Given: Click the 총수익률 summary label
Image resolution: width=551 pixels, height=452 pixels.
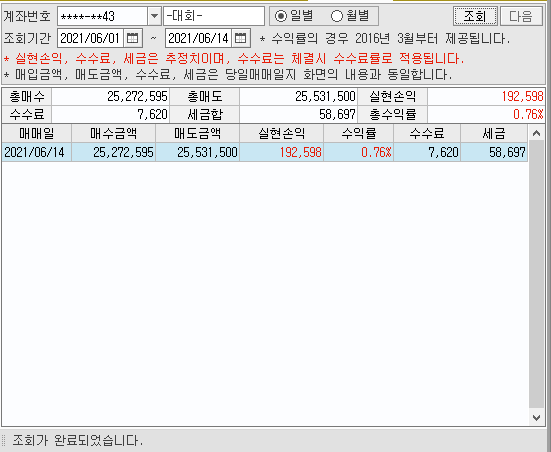Looking at the screenshot, I should click(x=393, y=114).
